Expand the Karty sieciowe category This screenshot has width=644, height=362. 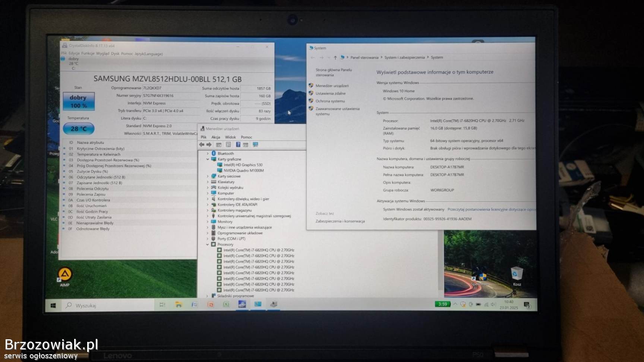click(x=208, y=176)
